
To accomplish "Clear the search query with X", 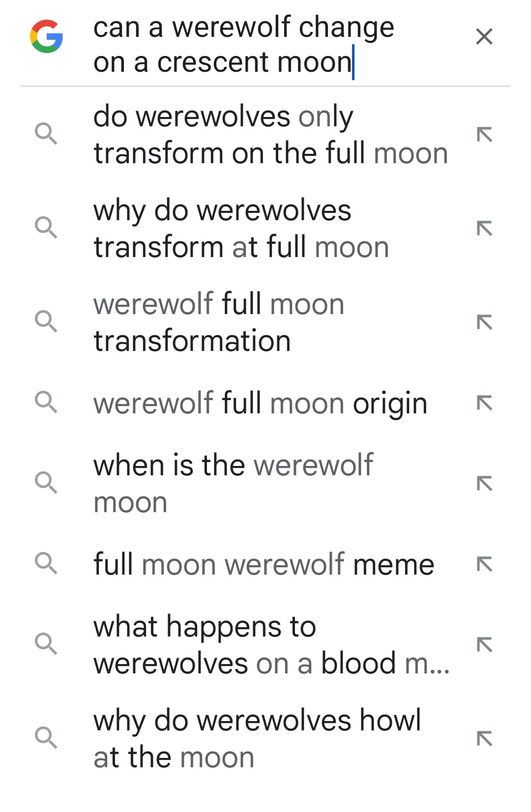I will [x=484, y=36].
